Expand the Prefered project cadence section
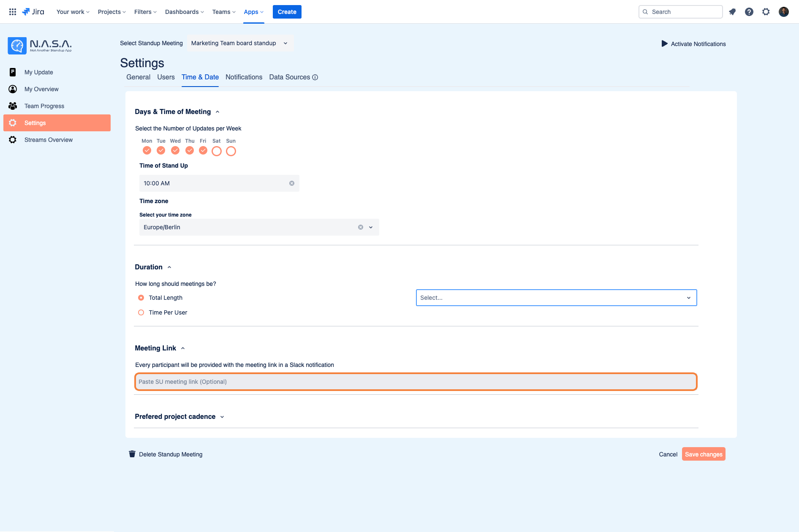799x532 pixels. [179, 417]
